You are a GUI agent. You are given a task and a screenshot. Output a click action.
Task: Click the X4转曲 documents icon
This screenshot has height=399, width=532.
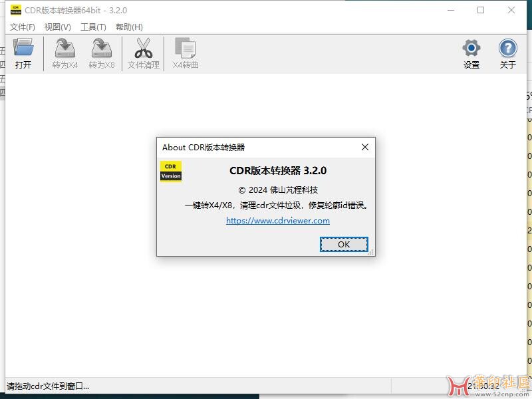click(x=186, y=47)
